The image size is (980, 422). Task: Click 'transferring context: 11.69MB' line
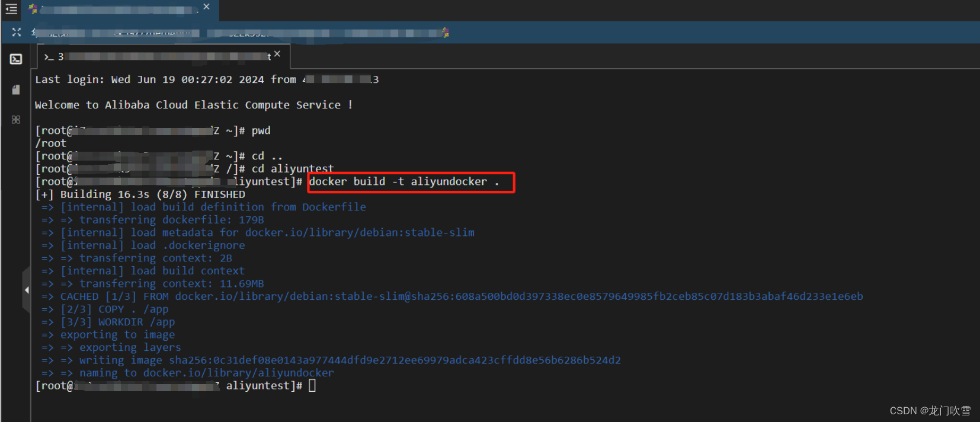tap(153, 283)
